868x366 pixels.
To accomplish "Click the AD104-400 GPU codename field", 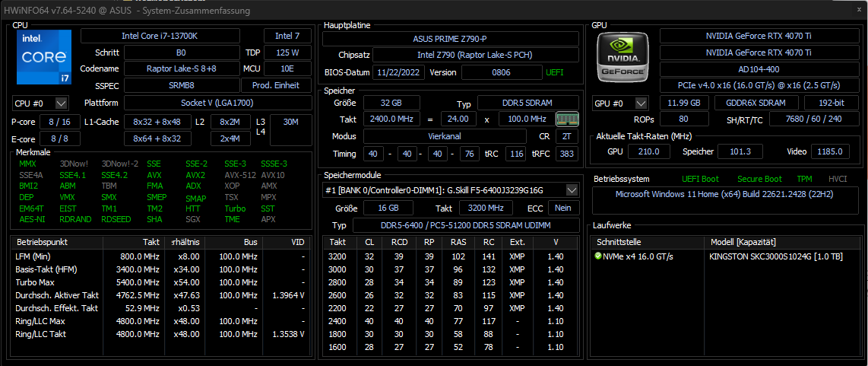I will tap(759, 69).
